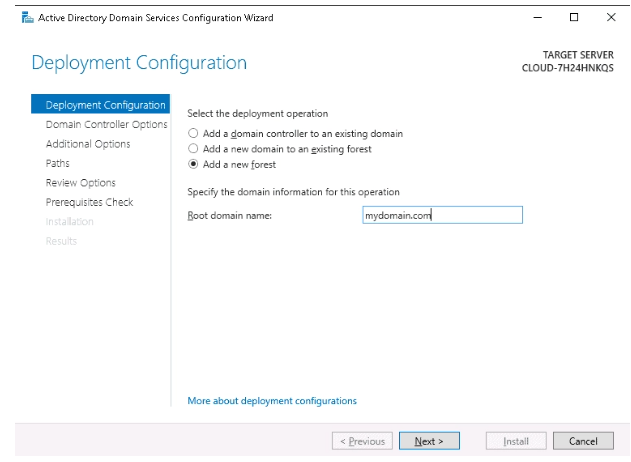Image resolution: width=631 pixels, height=462 pixels.
Task: Click the Root domain name text field
Action: pyautogui.click(x=442, y=215)
